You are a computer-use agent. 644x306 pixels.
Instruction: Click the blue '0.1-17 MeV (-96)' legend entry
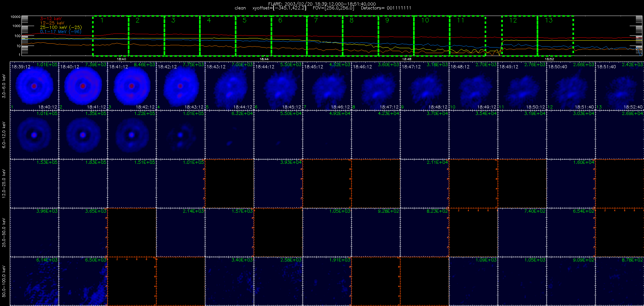tap(60, 32)
